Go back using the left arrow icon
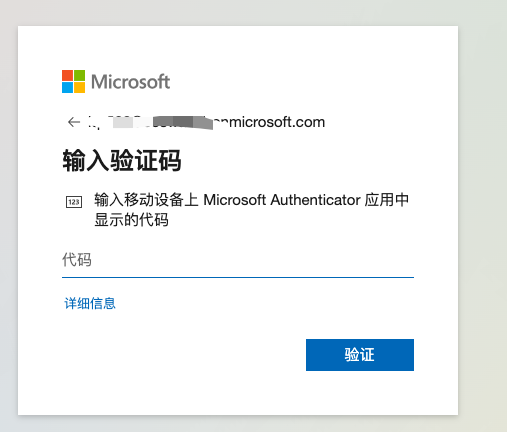 point(74,122)
